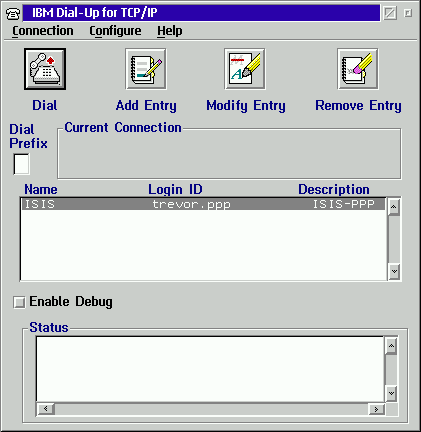The image size is (421, 432).
Task: Click the Status box's left arrow
Action: pos(46,409)
